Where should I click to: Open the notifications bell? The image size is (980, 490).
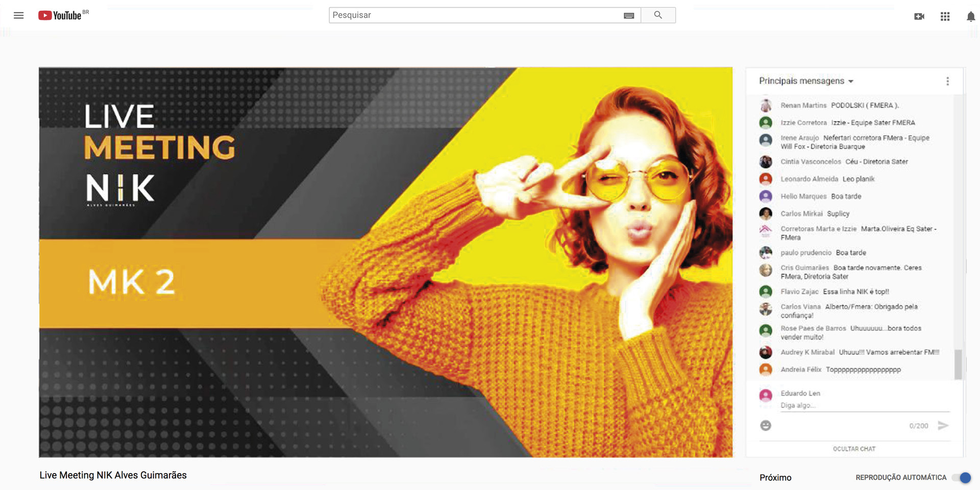pos(971,16)
